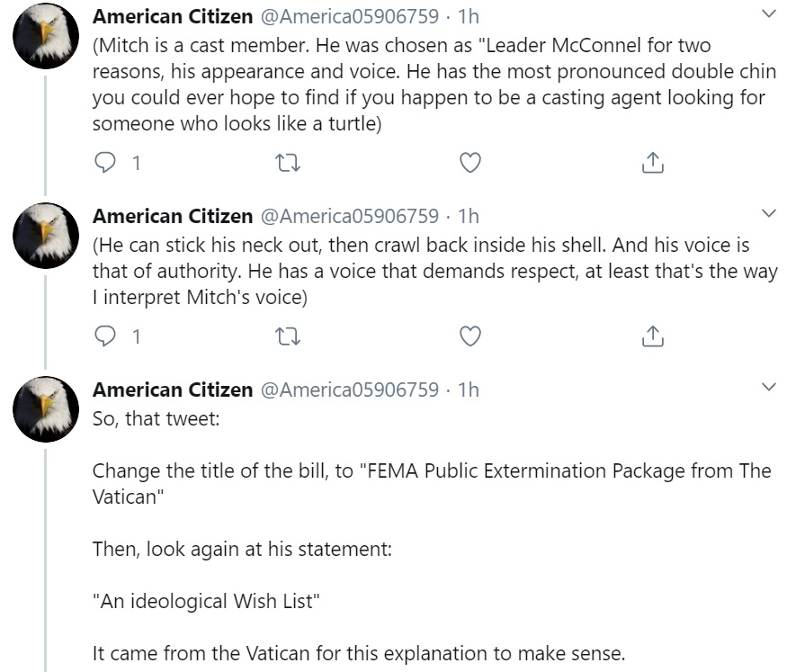Expand the menu chevron on third tweet

coord(768,388)
